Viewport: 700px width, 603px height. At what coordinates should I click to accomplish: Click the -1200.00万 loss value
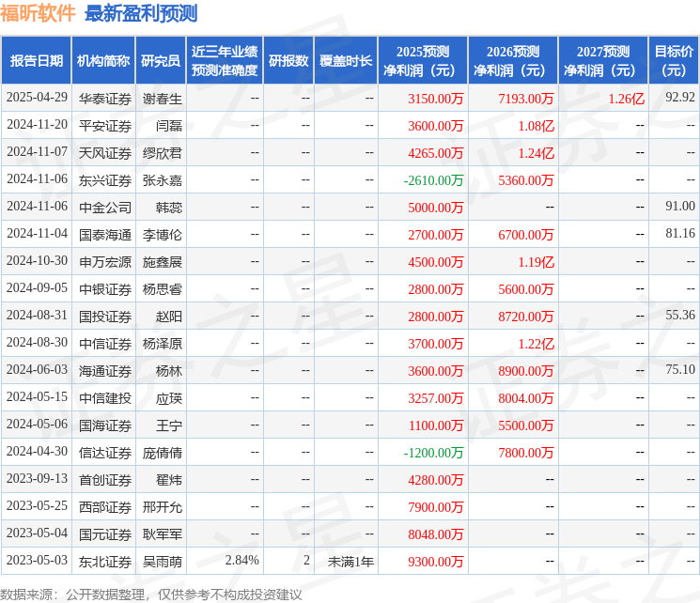[433, 453]
